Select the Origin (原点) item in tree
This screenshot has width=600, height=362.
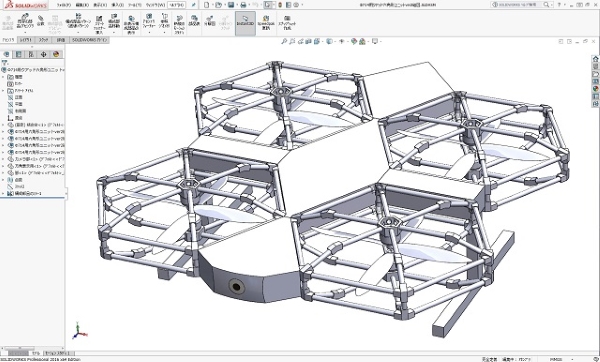[15, 118]
